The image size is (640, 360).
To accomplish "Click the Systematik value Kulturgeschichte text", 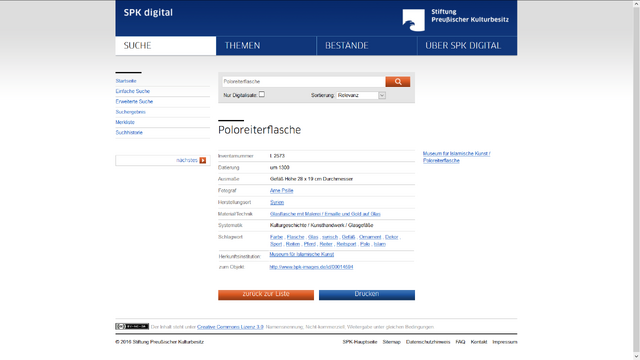I will [321, 225].
